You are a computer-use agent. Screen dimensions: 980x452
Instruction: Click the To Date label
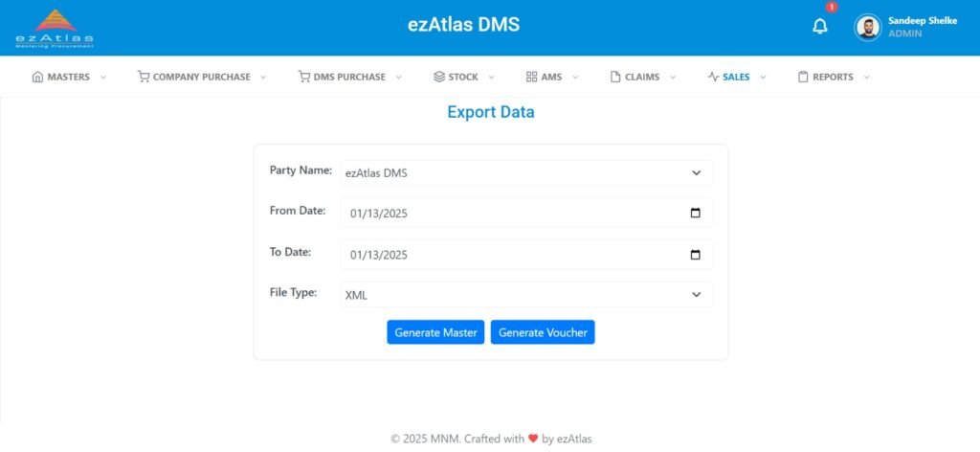point(291,252)
